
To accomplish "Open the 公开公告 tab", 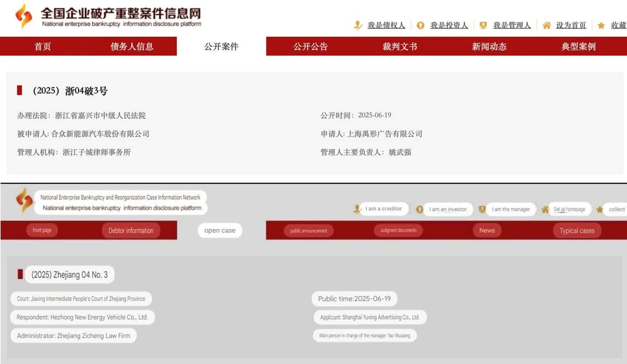I will pos(311,46).
